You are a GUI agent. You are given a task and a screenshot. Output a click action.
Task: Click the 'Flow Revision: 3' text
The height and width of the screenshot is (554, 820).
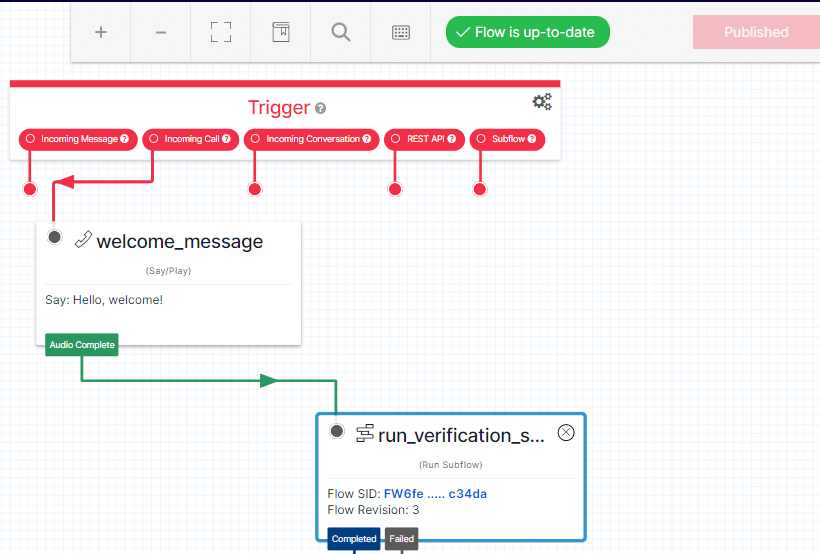click(x=373, y=510)
